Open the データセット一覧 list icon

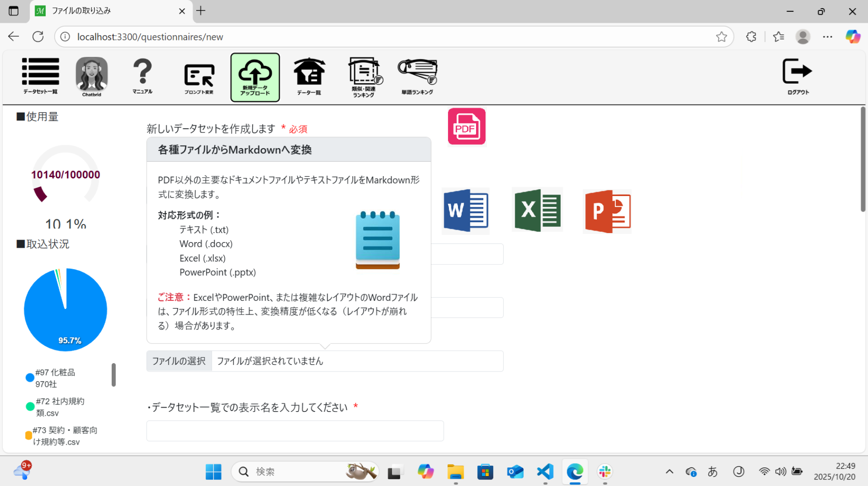click(40, 76)
